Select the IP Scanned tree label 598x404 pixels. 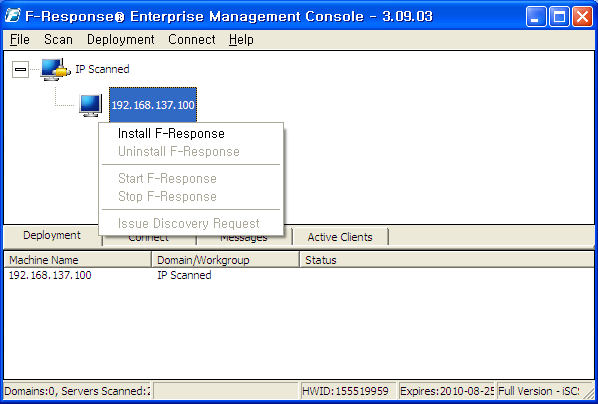tap(102, 69)
